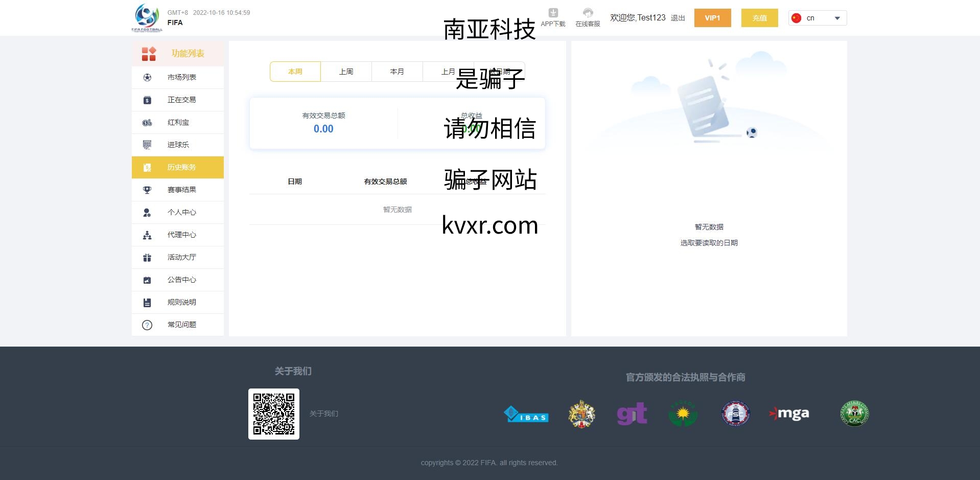Expand the cn language dropdown arrow
The height and width of the screenshot is (480, 980).
coord(837,18)
